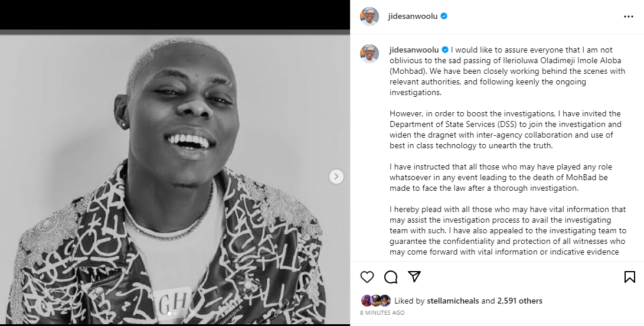Click the jidesanwoolu username in the header
644x326 pixels.
click(413, 17)
